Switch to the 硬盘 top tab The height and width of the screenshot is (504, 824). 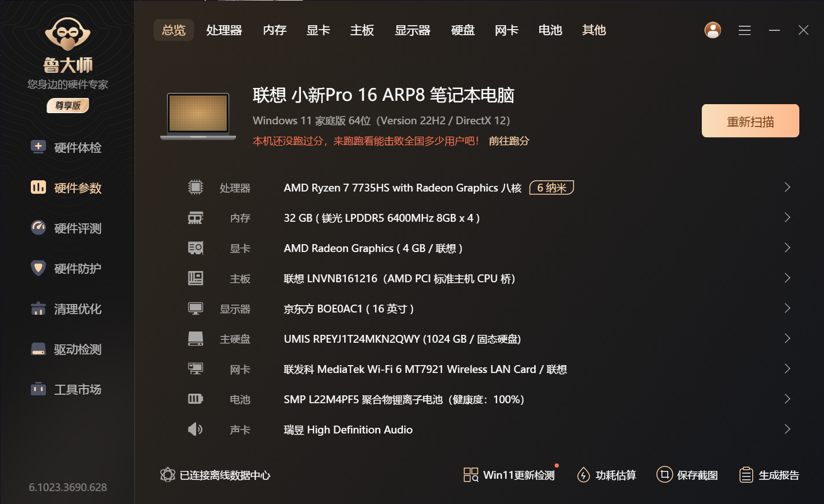463,30
